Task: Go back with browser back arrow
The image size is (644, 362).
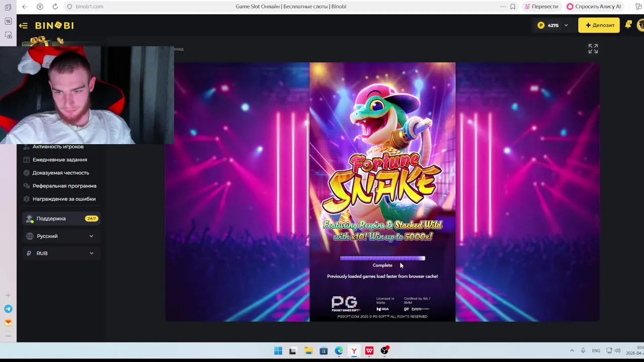Action: click(25, 7)
